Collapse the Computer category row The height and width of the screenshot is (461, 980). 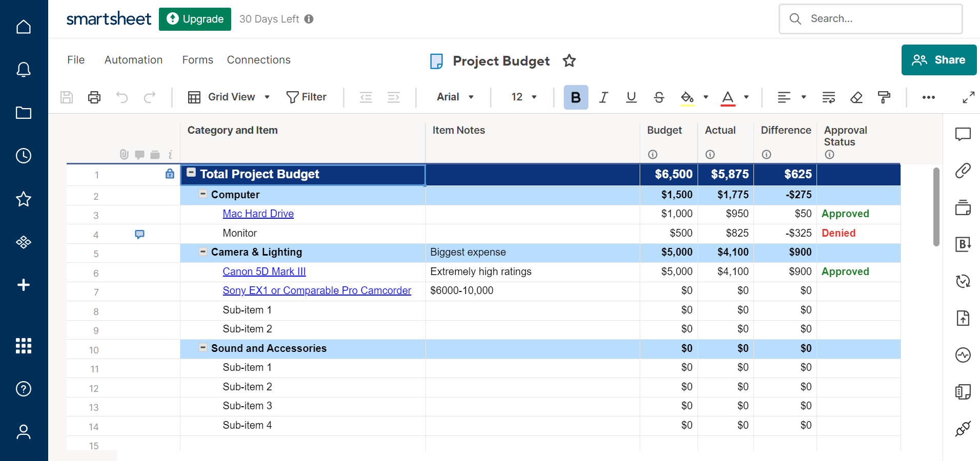pyautogui.click(x=202, y=195)
